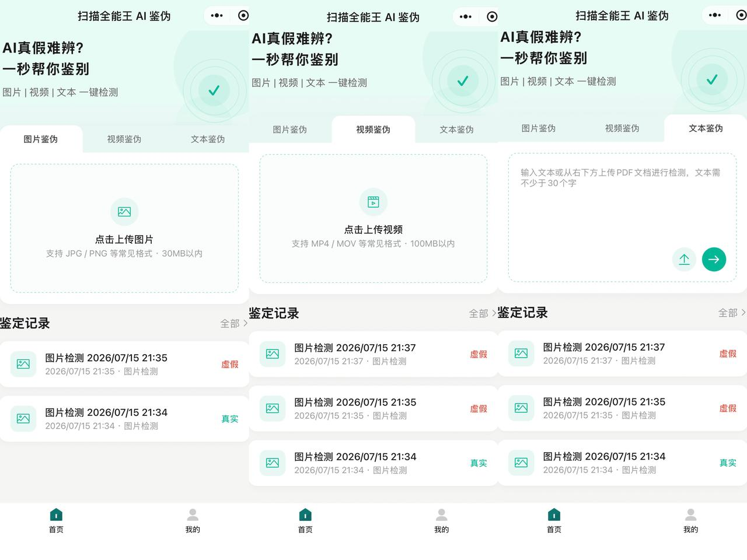
Task: Click image icon of the 21:34 record, left screen
Action: point(23,418)
